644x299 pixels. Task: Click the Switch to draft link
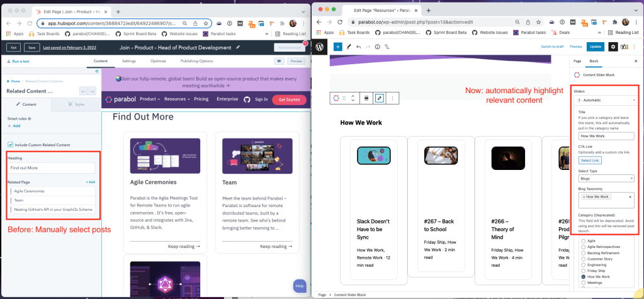(552, 47)
